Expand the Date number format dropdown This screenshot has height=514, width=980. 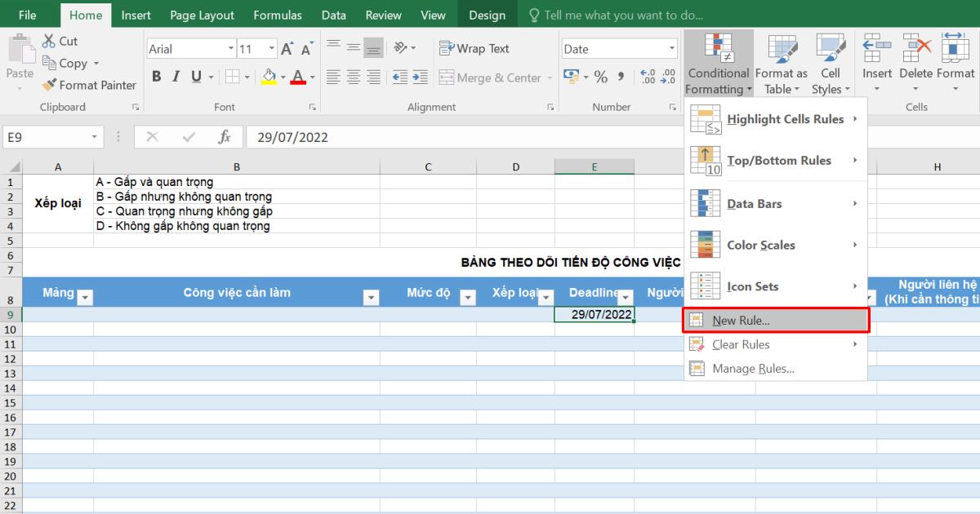[x=672, y=49]
